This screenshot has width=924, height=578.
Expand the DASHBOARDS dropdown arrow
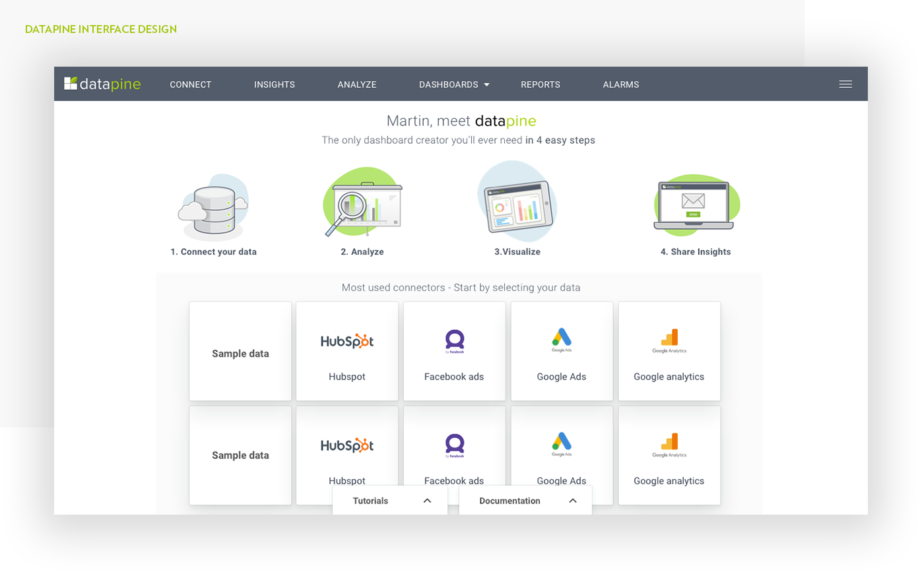(487, 85)
